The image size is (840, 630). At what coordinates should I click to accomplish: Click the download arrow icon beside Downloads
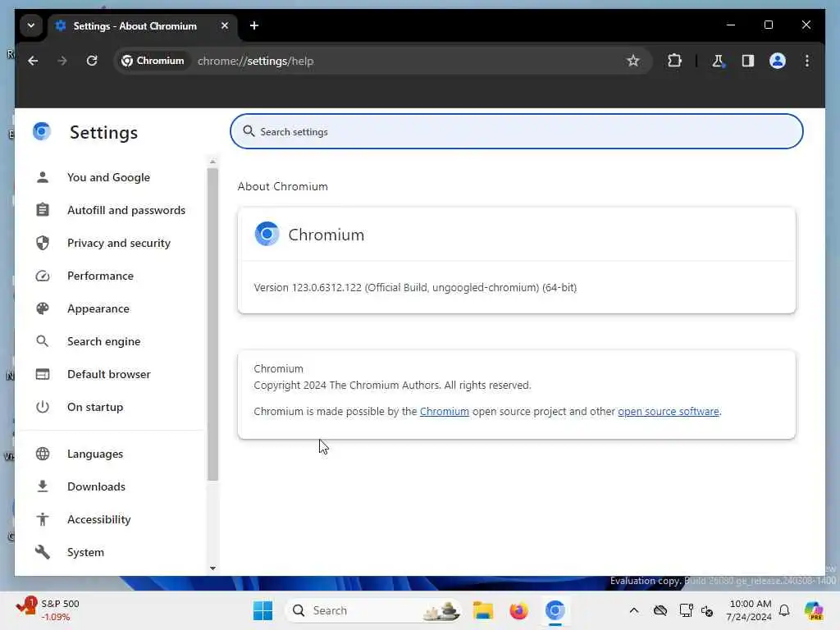[43, 486]
